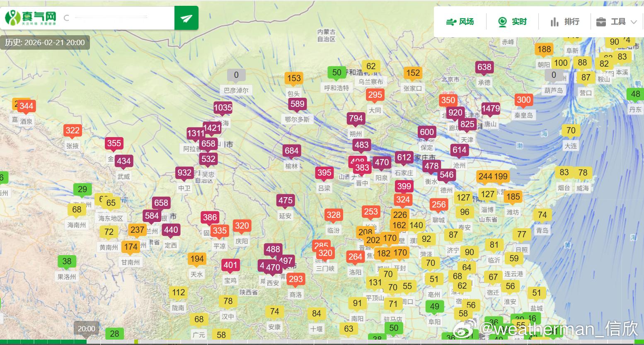Switch to 实时 real-time mode
This screenshot has height=345, width=644.
point(512,22)
